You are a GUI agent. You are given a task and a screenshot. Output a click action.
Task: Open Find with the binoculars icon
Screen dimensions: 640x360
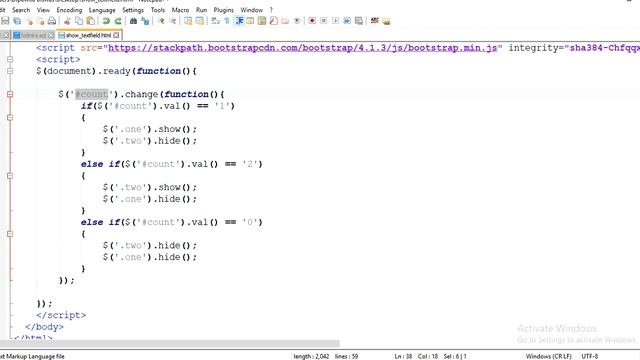tap(133, 21)
